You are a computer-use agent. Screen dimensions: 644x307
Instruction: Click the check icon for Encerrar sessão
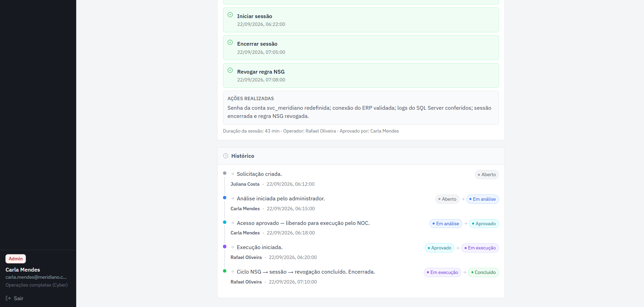coord(230,42)
